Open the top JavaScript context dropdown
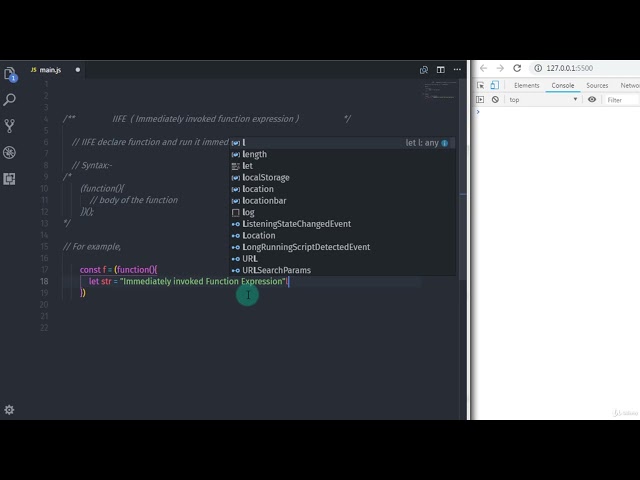The image size is (640, 480). pyautogui.click(x=543, y=100)
